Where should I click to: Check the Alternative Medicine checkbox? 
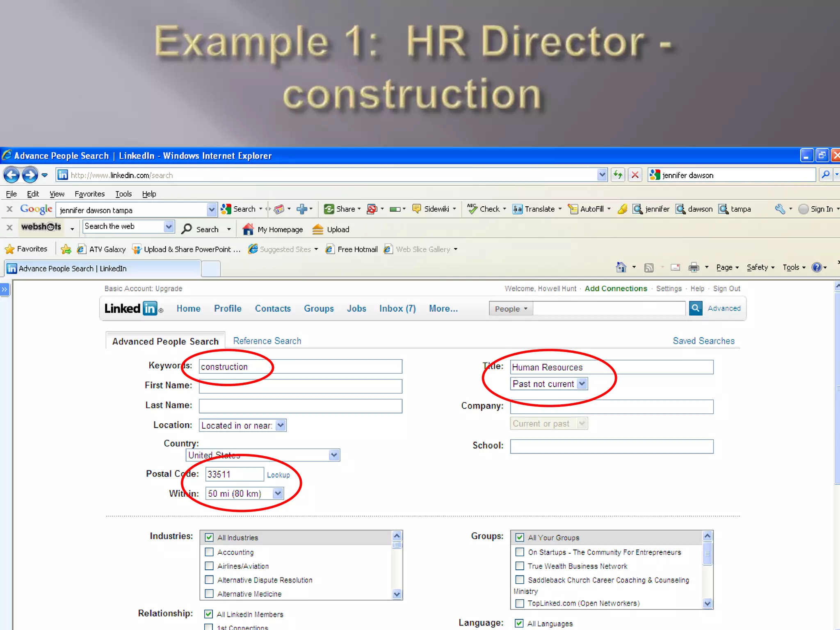pos(209,593)
